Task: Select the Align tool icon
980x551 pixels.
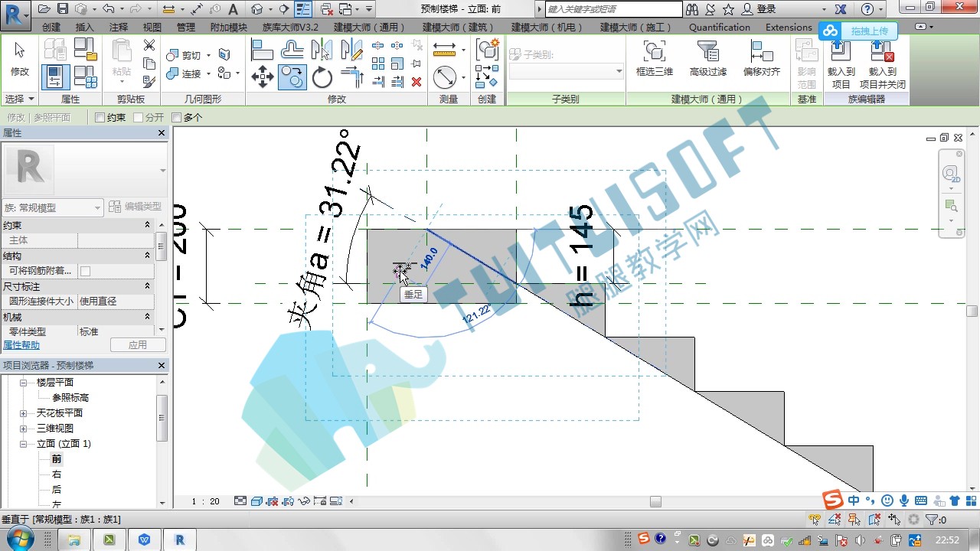Action: point(263,50)
